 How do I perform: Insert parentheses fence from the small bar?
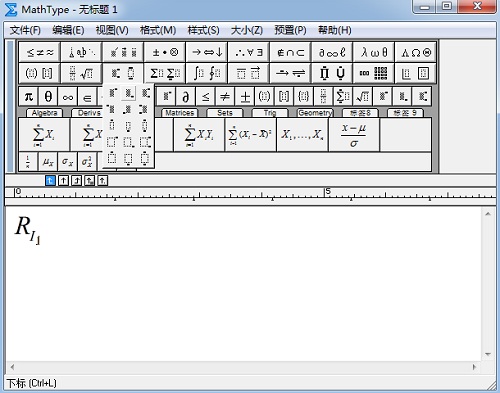(264, 97)
